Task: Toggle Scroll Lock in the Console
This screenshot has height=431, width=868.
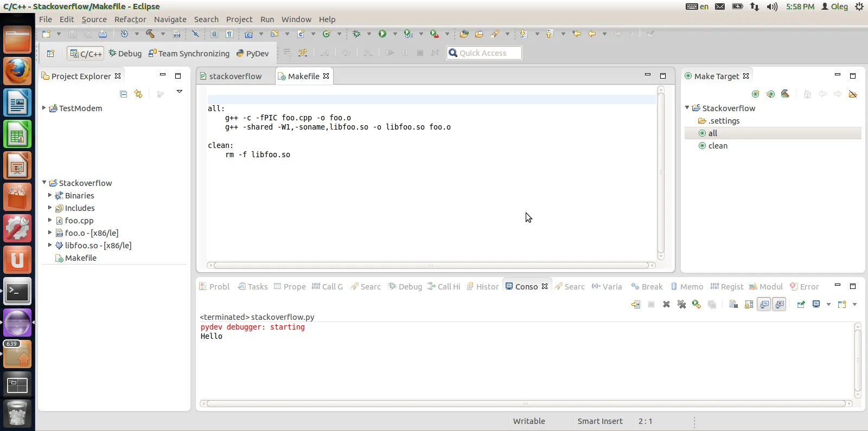Action: coord(749,304)
